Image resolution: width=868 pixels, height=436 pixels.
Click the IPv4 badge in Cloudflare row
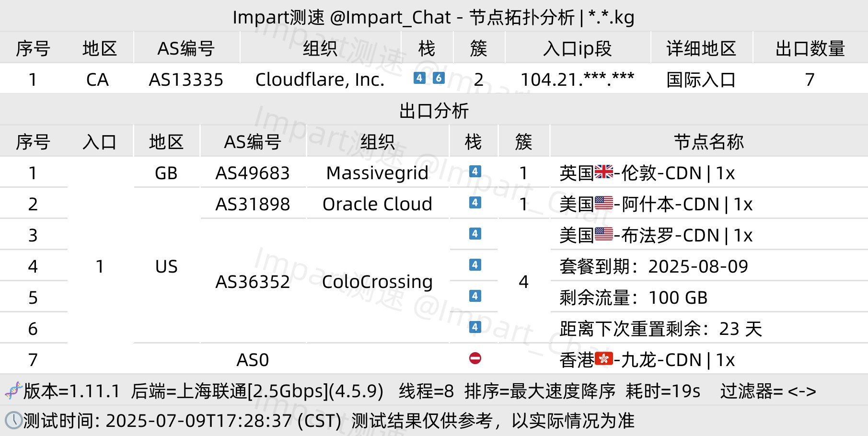point(419,78)
